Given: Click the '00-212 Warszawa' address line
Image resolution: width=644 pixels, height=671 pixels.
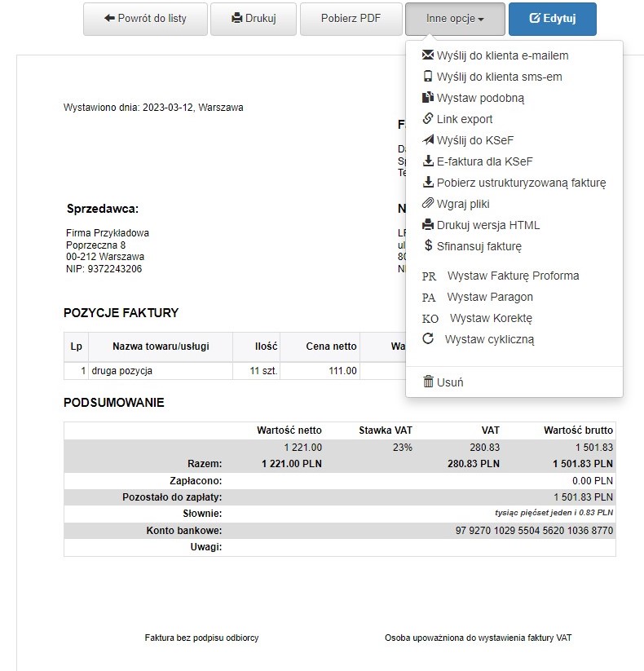Looking at the screenshot, I should click(105, 257).
